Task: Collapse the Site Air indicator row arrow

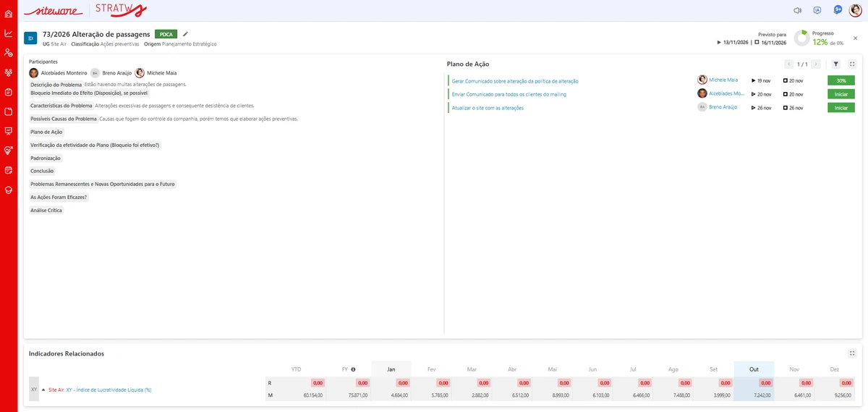Action: [x=43, y=390]
